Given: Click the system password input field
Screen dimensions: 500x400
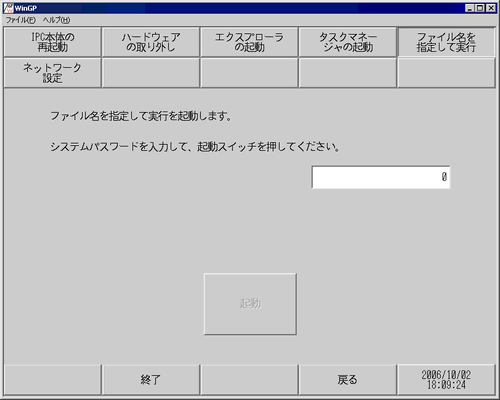Looking at the screenshot, I should 381,177.
